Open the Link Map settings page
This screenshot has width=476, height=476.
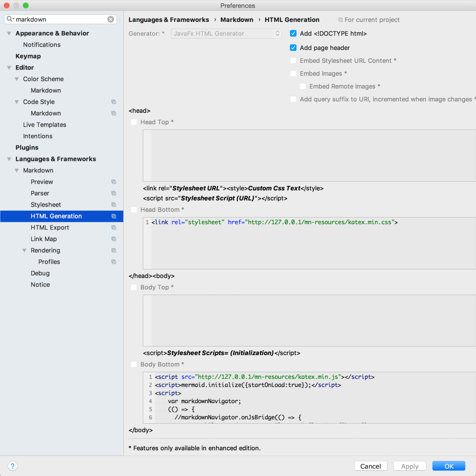pyautogui.click(x=43, y=239)
